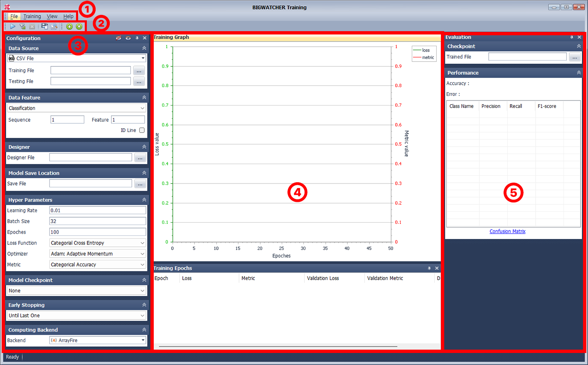588x365 pixels.
Task: Browse for the model Save File
Action: point(140,184)
